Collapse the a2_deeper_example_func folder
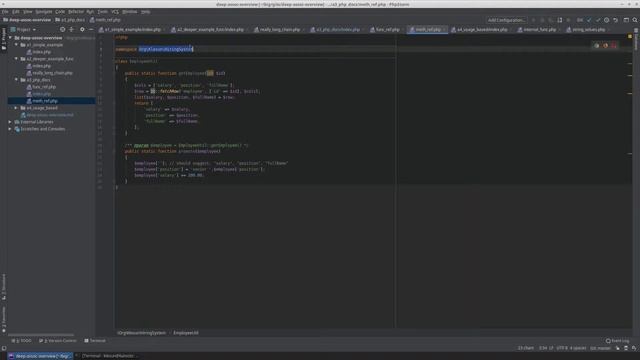640x360 pixels. 17,59
